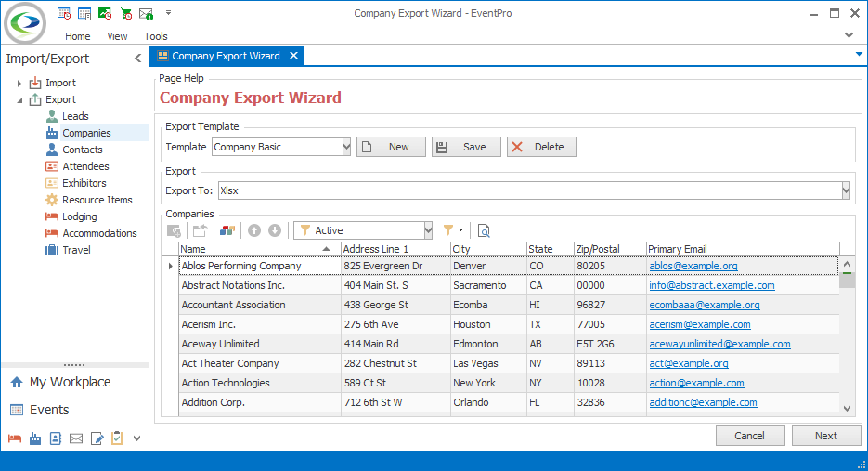The image size is (868, 471).
Task: Sort by the Zip/Postal column header
Action: [610, 249]
